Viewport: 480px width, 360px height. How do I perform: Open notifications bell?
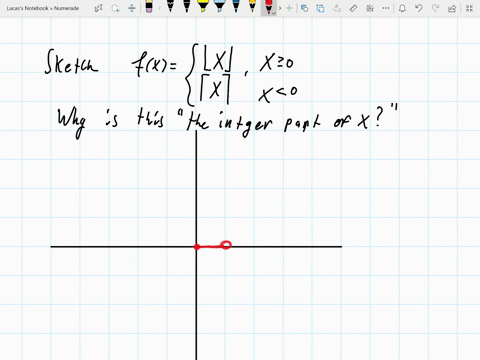pos(402,8)
